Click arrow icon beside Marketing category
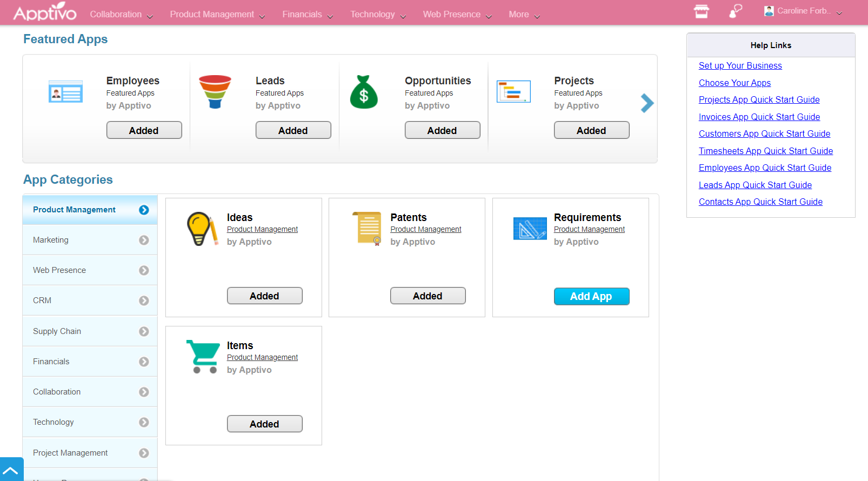The height and width of the screenshot is (481, 868). click(144, 240)
